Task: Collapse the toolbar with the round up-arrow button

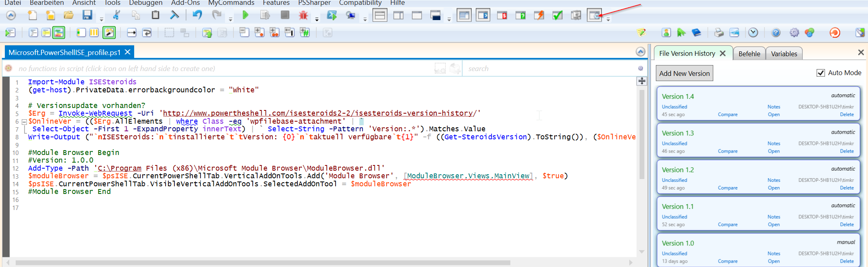Action: [x=11, y=15]
